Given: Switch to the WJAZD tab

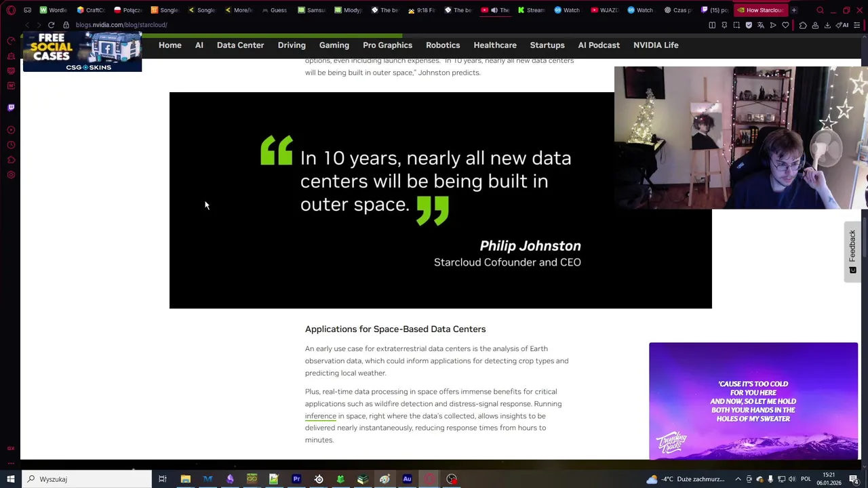Looking at the screenshot, I should pyautogui.click(x=604, y=10).
